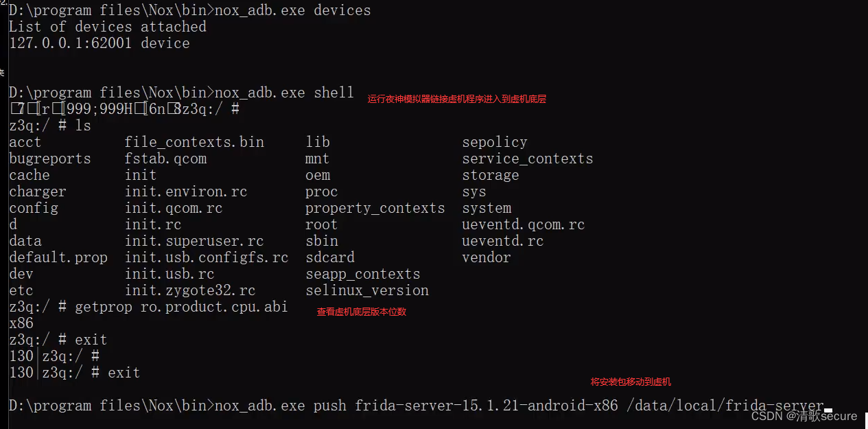Select the ueventd.qcom.rc file name
The image size is (868, 429).
coord(523,224)
